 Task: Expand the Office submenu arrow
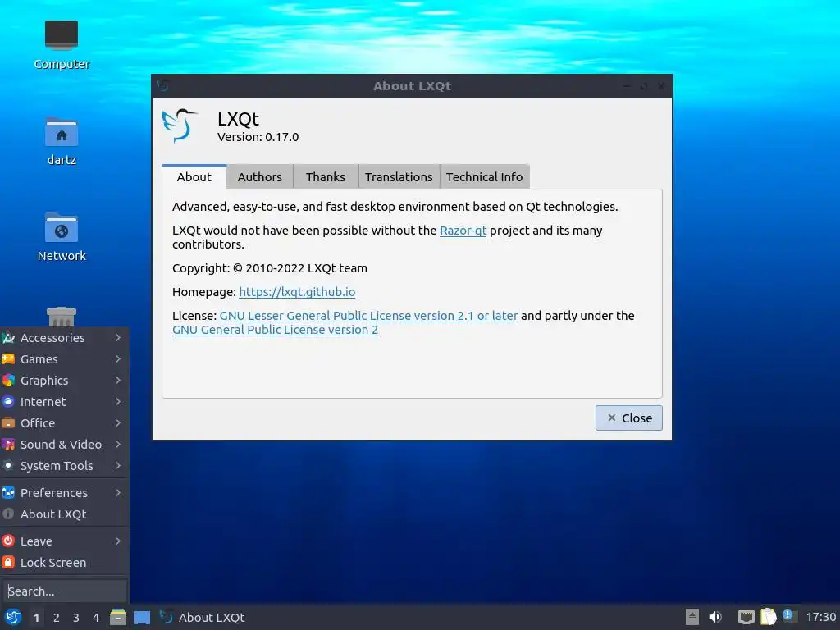coord(118,422)
